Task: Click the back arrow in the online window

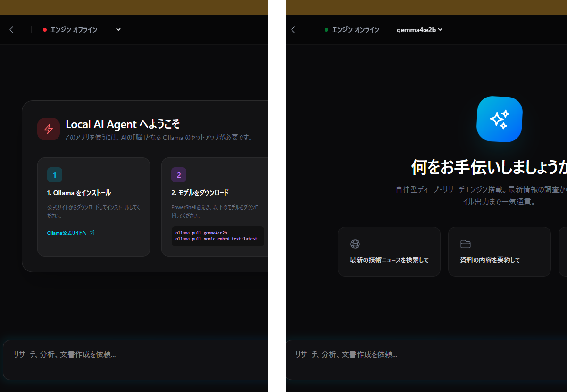Action: [293, 30]
